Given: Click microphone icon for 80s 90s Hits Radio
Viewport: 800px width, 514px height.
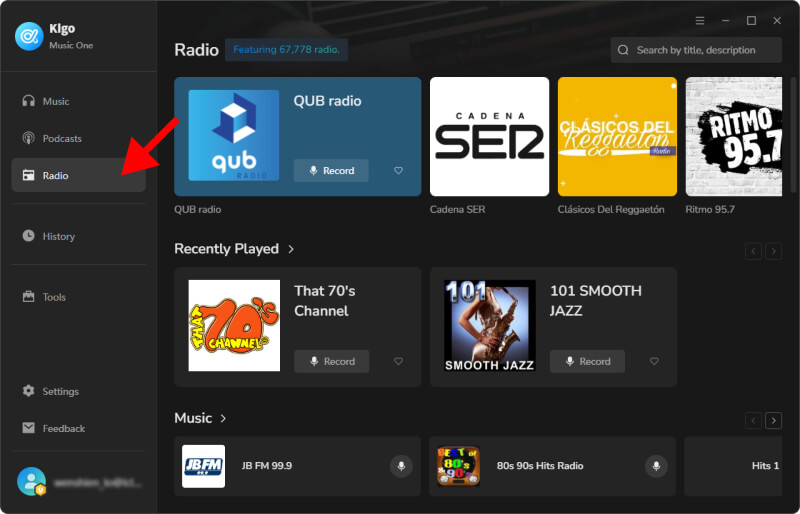Looking at the screenshot, I should [x=657, y=466].
